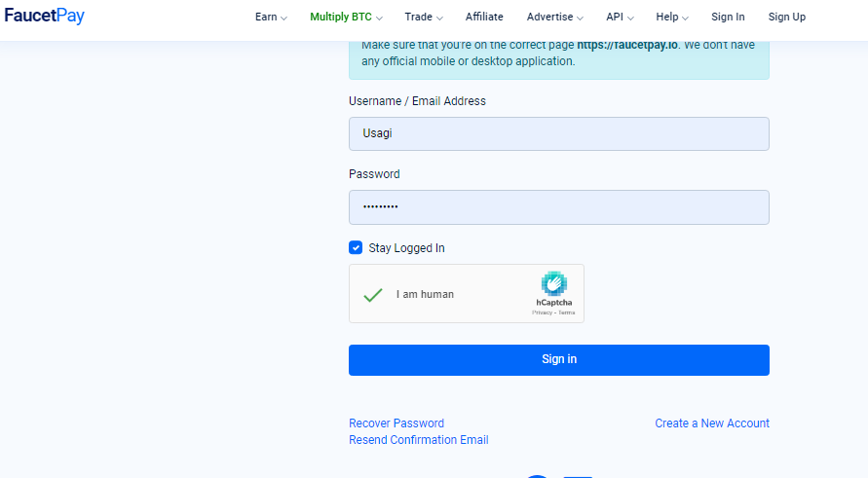Open Create a New Account link

click(x=712, y=423)
